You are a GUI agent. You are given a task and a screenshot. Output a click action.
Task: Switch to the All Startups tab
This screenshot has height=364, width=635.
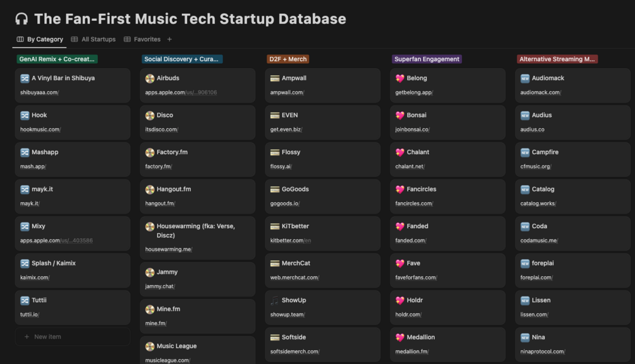coord(94,39)
